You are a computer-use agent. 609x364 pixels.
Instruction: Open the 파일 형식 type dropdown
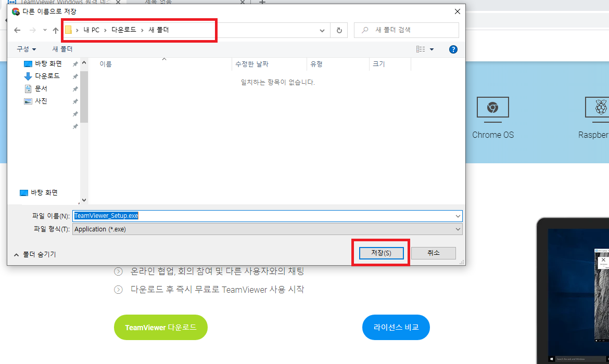267,229
